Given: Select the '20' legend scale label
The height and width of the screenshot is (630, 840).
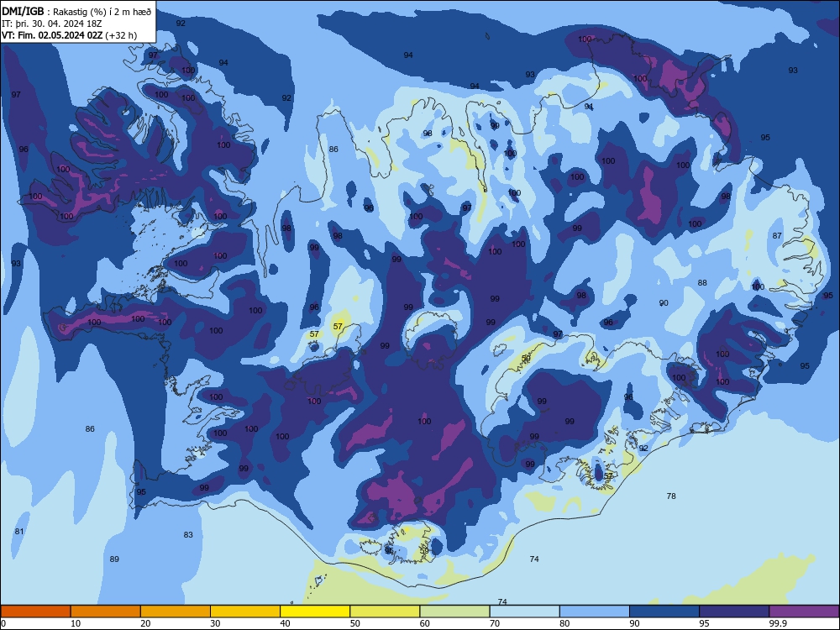Looking at the screenshot, I should [145, 623].
